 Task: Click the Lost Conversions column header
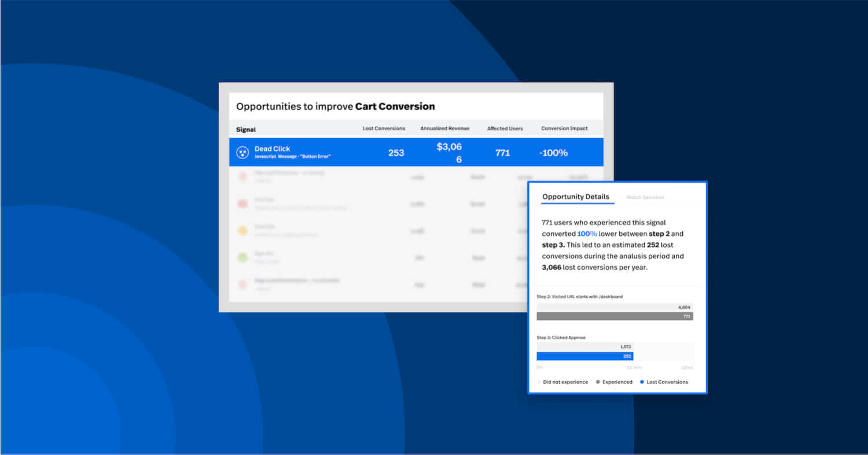click(x=384, y=128)
